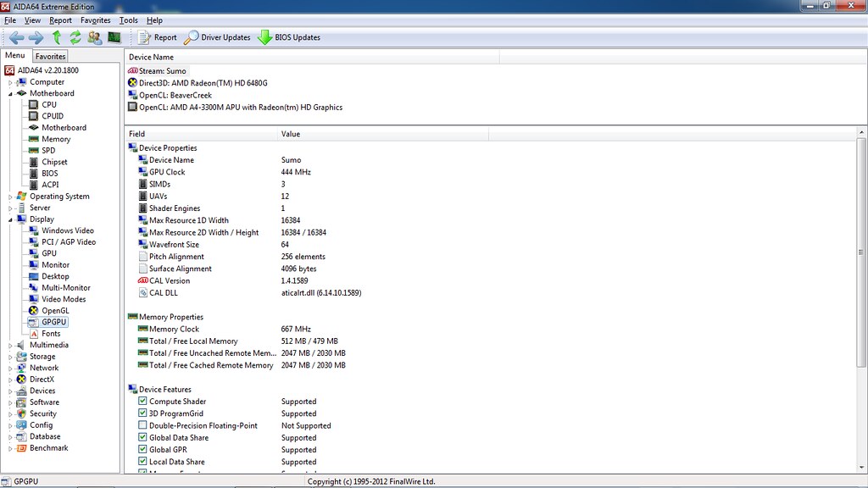Expand the Network tree node
Image resolution: width=868 pixels, height=488 pixels.
10,368
